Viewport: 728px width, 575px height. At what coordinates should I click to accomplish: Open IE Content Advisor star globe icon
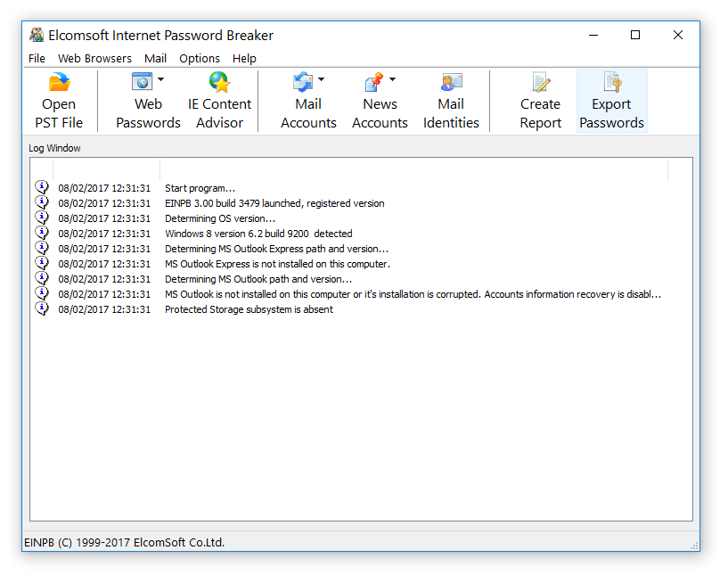coord(219,82)
